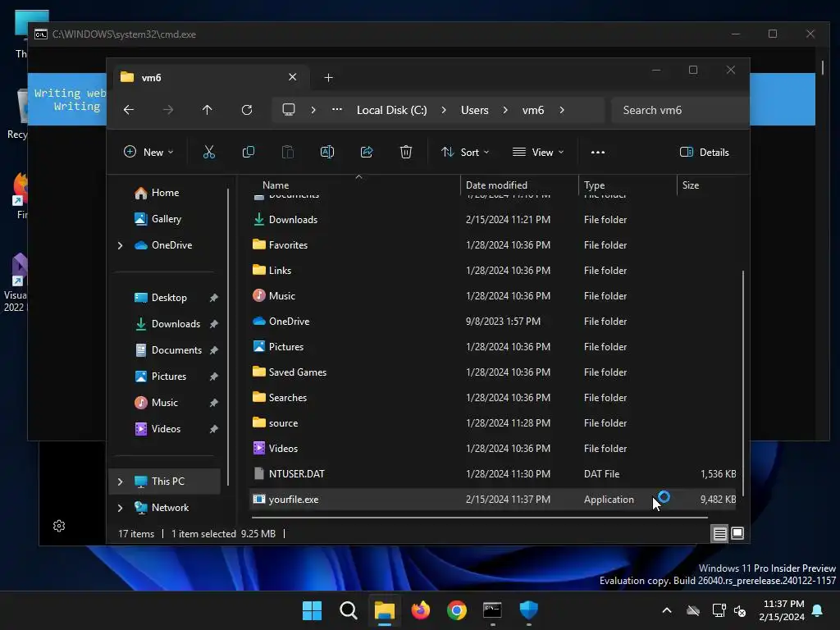Image resolution: width=840 pixels, height=630 pixels.
Task: Sort by Name column header
Action: pos(356,185)
